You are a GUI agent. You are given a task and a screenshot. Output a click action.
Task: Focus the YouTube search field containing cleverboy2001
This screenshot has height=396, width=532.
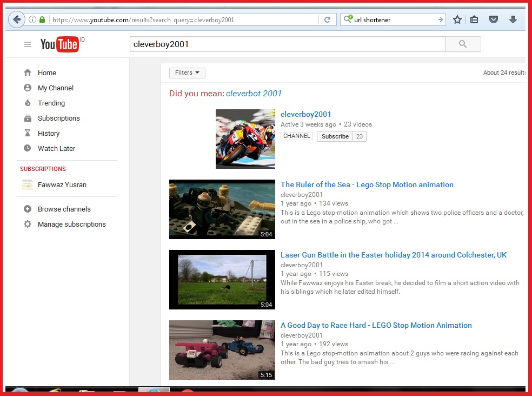pyautogui.click(x=287, y=44)
